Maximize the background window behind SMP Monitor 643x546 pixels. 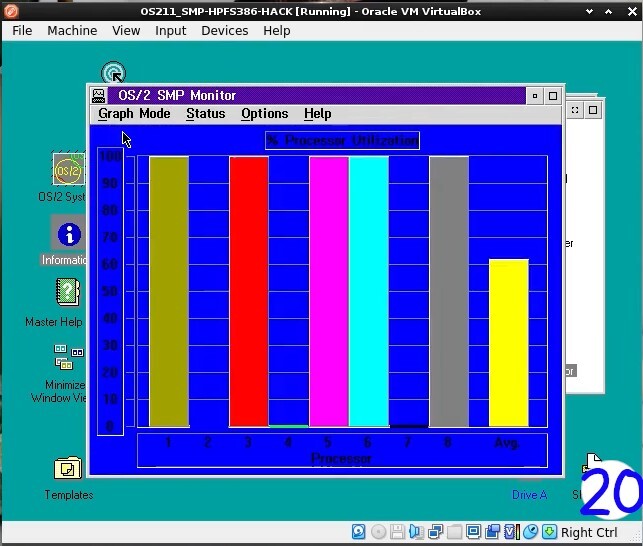click(593, 110)
